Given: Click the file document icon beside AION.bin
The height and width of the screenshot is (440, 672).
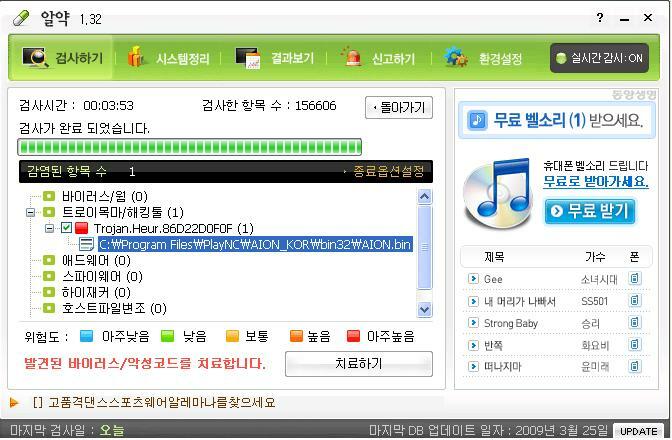Looking at the screenshot, I should point(86,244).
